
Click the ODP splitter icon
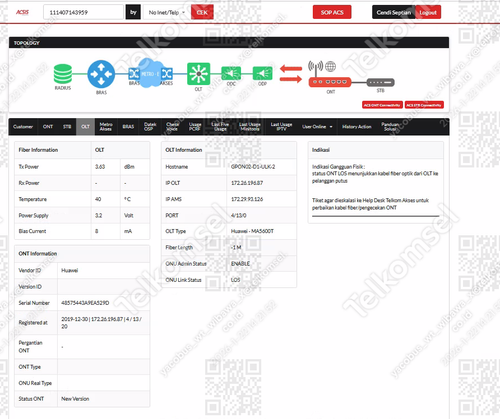click(262, 74)
